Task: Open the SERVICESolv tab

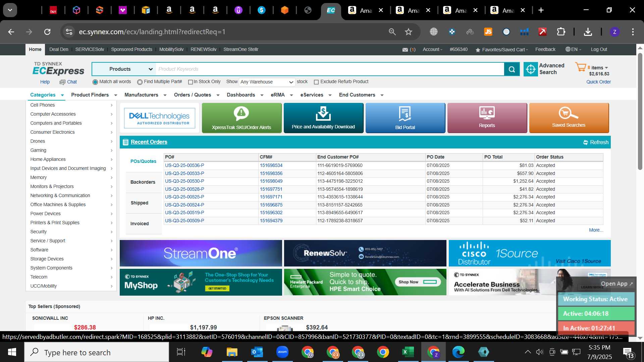Action: pyautogui.click(x=90, y=49)
